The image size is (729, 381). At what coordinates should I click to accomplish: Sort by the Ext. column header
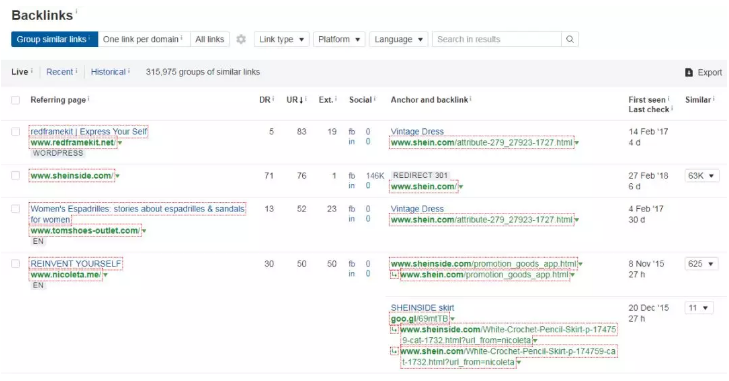pos(325,100)
